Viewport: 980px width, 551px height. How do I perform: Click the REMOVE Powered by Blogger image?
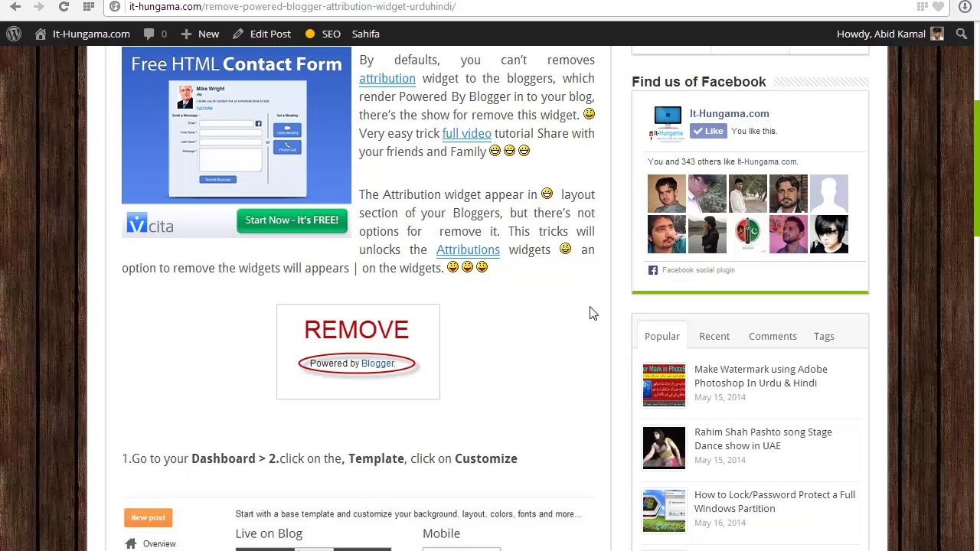tap(358, 351)
